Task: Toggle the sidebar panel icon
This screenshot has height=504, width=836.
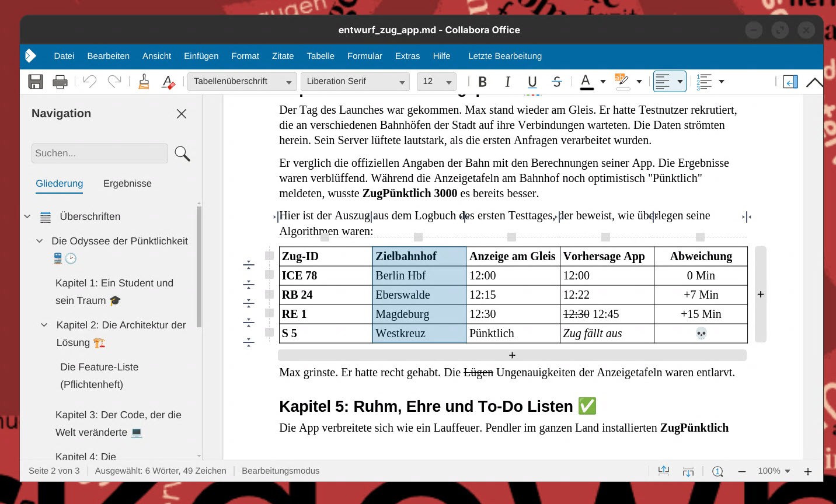Action: pos(790,82)
